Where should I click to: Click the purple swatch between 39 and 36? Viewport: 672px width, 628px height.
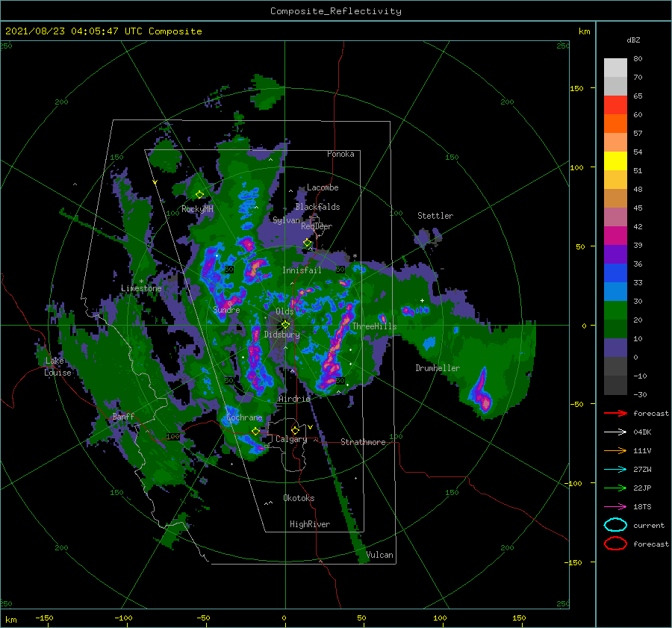[x=615, y=255]
